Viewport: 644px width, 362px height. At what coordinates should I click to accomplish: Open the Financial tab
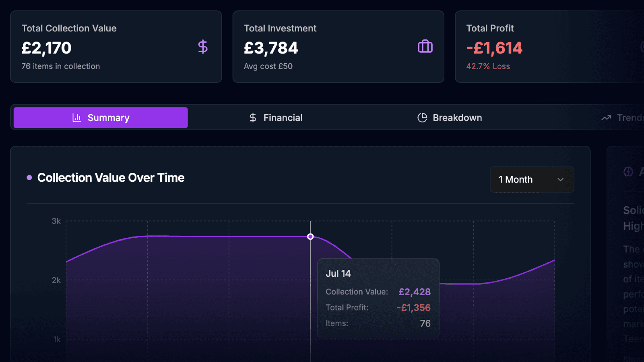click(x=275, y=117)
